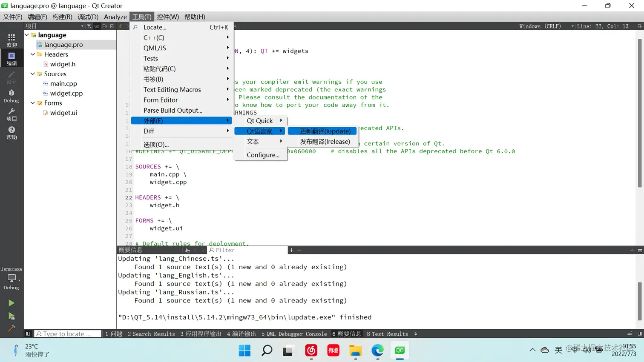Open the Youdao app from taskbar
The image size is (644, 362).
click(333, 351)
